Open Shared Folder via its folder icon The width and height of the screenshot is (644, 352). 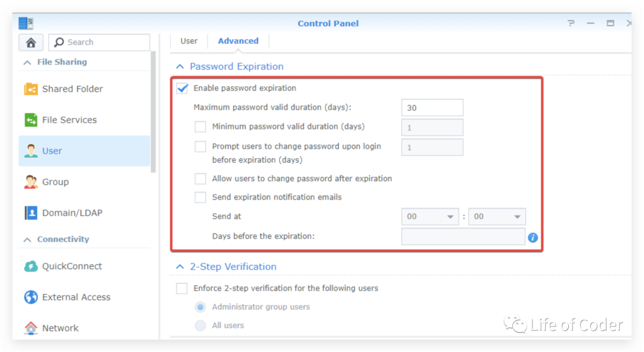(x=31, y=89)
